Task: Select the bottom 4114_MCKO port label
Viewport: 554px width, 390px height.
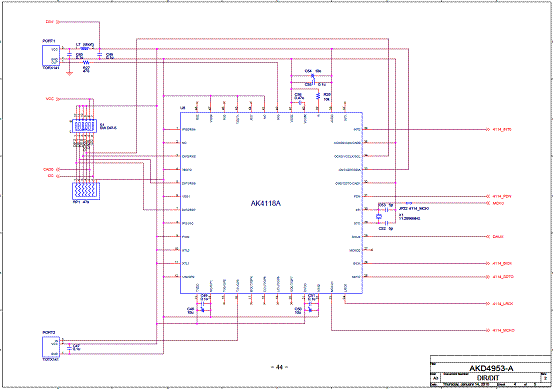Action: coord(503,331)
